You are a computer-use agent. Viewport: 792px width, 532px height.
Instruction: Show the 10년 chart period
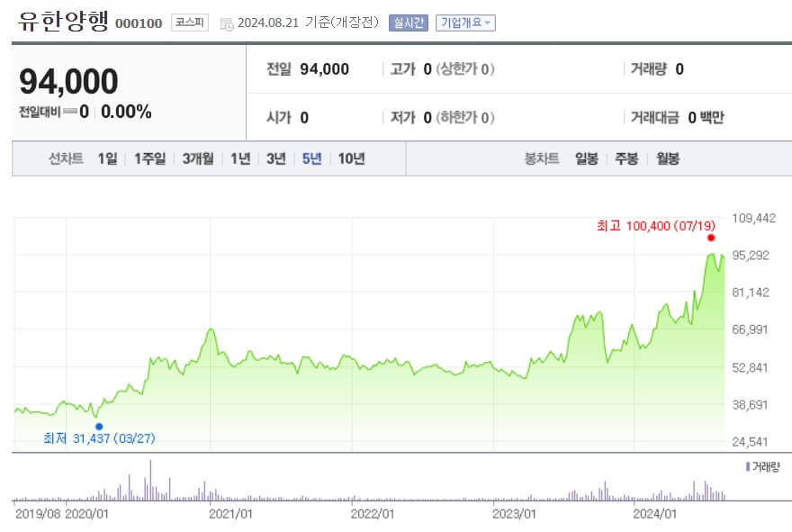coord(351,158)
